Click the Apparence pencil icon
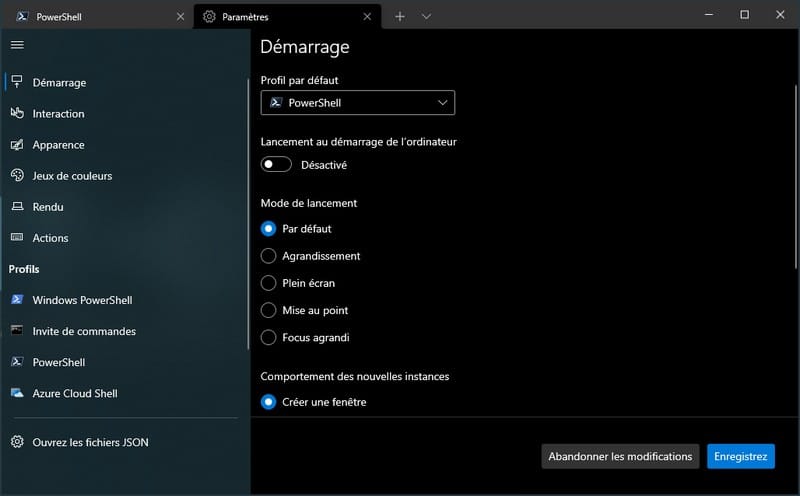Image resolution: width=800 pixels, height=496 pixels. pos(17,144)
